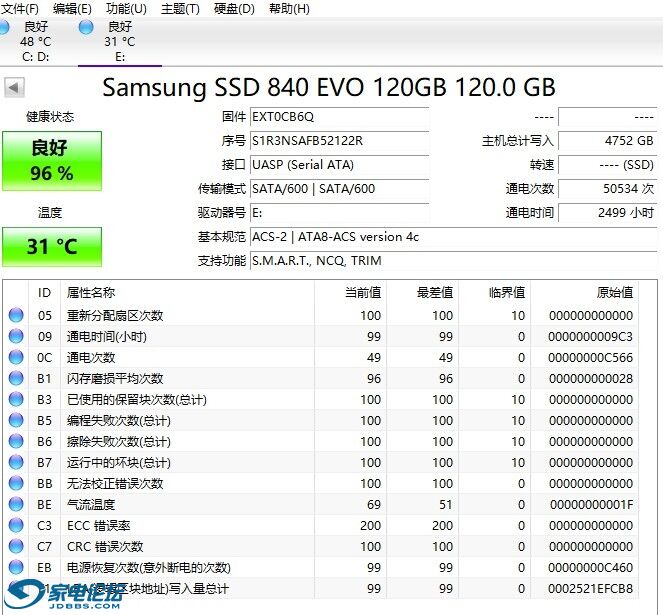Click total host writes value 4752 GB
The width and height of the screenshot is (663, 615).
(x=608, y=141)
